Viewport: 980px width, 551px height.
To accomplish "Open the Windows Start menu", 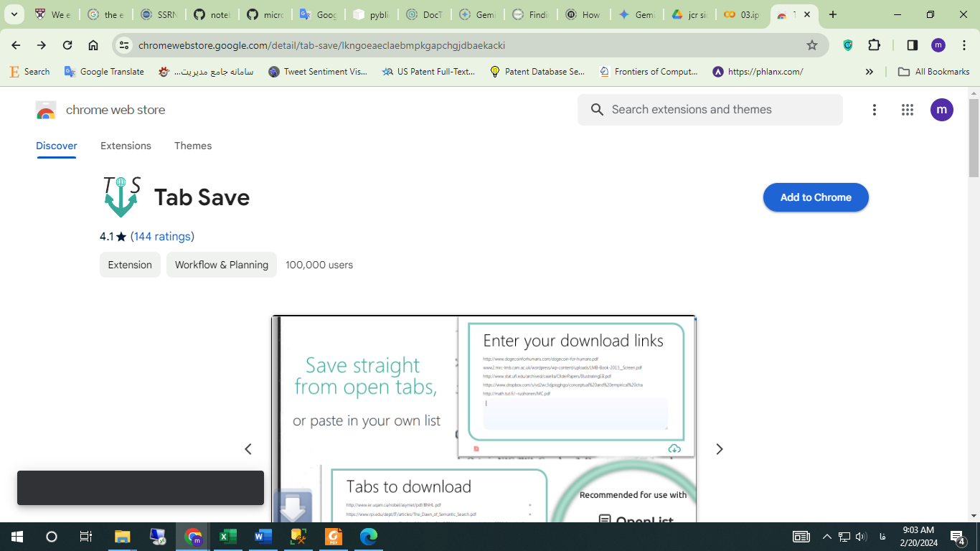I will click(x=17, y=537).
